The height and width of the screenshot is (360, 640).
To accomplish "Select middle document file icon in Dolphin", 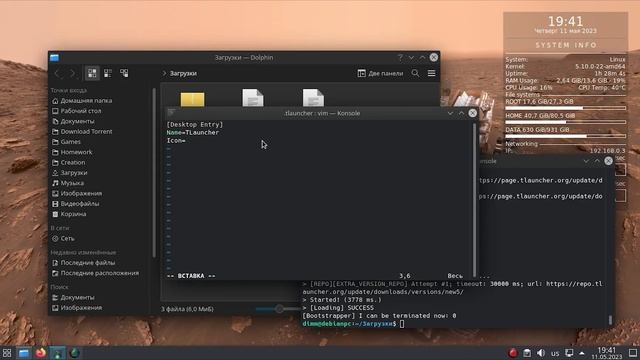I will coord(253,98).
